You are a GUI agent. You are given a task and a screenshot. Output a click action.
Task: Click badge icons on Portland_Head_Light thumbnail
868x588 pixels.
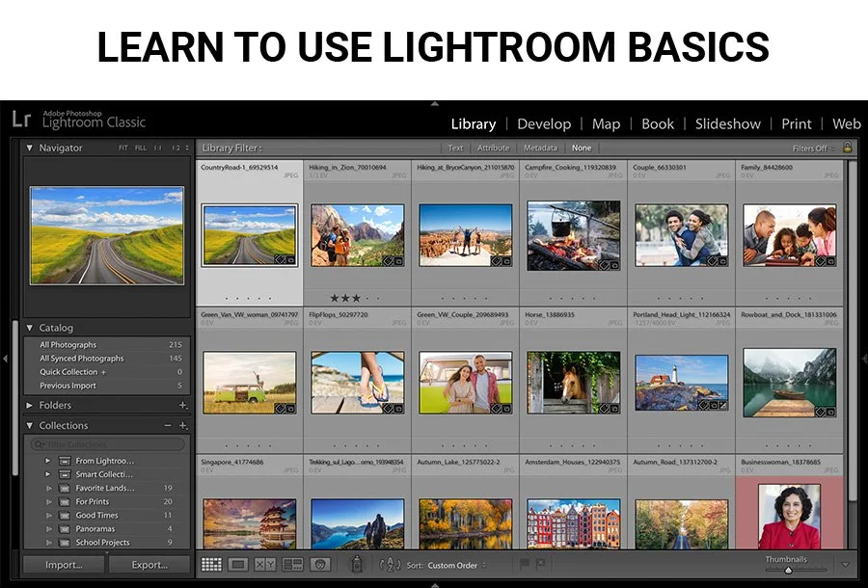click(x=713, y=404)
